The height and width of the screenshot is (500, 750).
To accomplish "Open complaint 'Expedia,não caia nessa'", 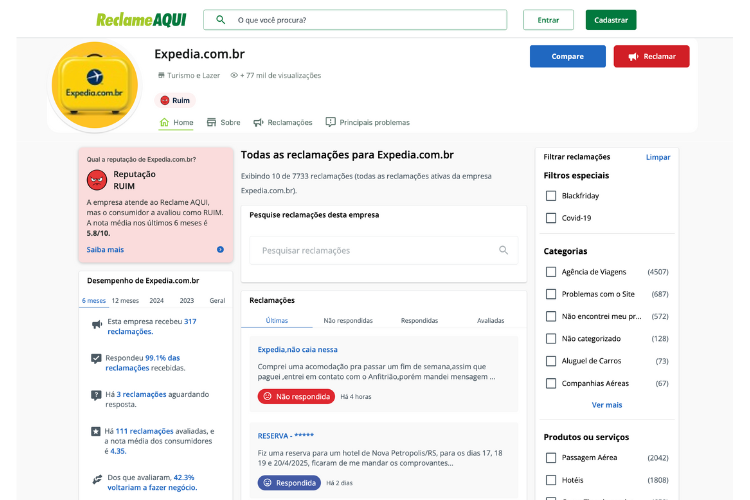I will (298, 350).
